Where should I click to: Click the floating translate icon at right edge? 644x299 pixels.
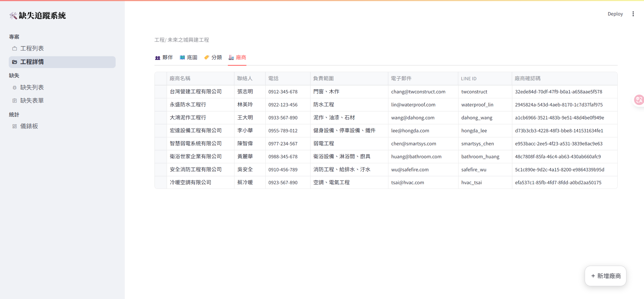coord(638,100)
